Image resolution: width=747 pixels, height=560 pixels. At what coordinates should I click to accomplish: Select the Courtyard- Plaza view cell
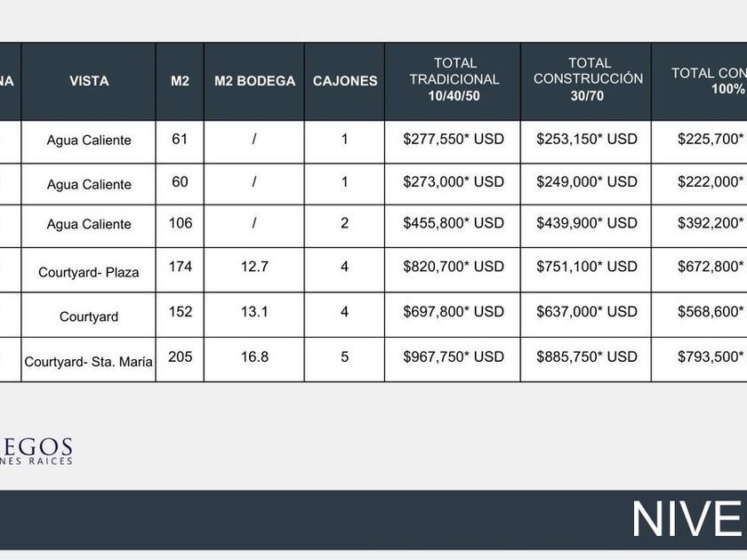(89, 272)
